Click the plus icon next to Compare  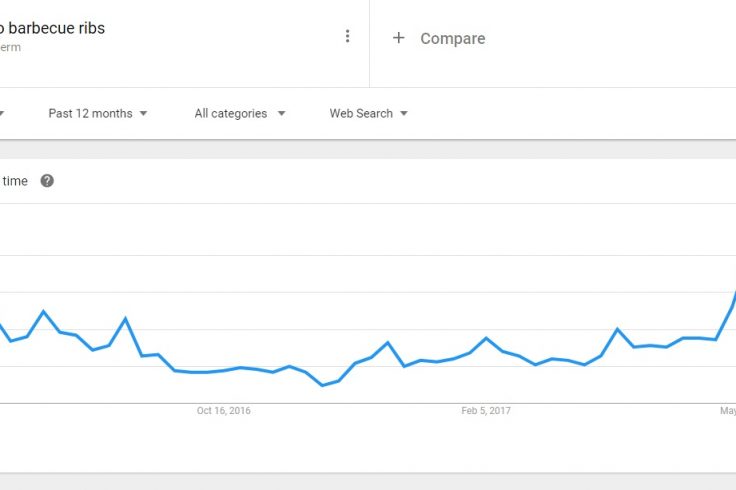[x=399, y=38]
